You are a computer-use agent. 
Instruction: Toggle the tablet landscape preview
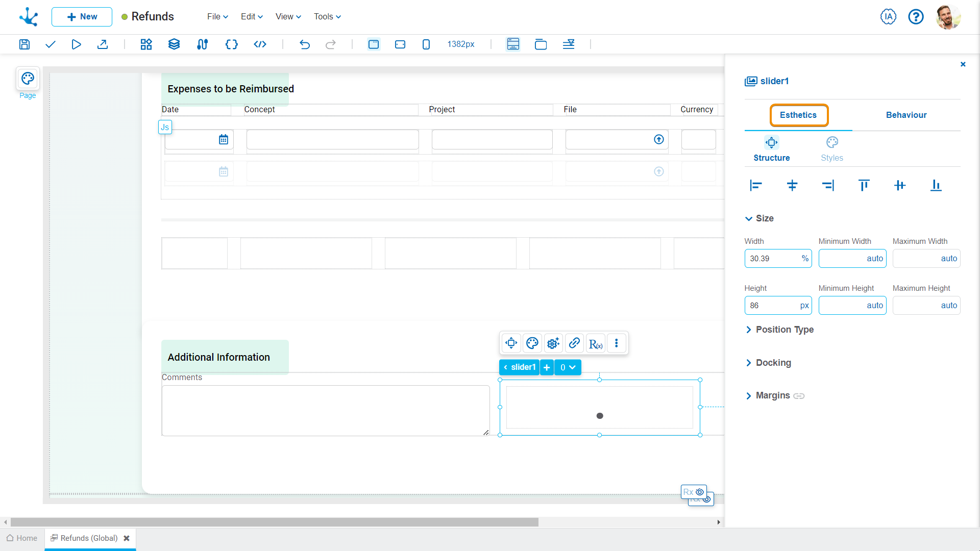coord(400,44)
